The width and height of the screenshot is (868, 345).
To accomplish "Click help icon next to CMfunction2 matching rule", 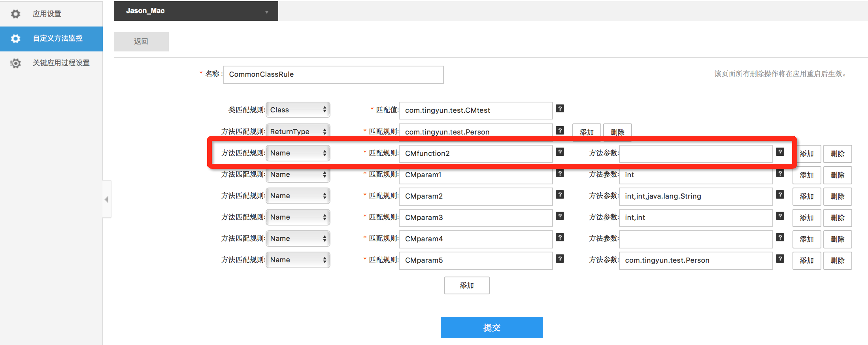I will tap(560, 152).
